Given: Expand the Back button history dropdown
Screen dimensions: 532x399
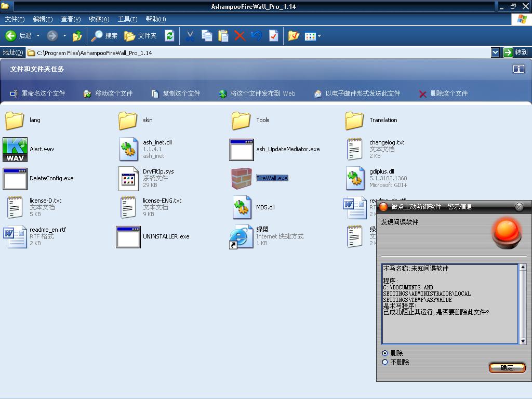Looking at the screenshot, I should [x=38, y=36].
